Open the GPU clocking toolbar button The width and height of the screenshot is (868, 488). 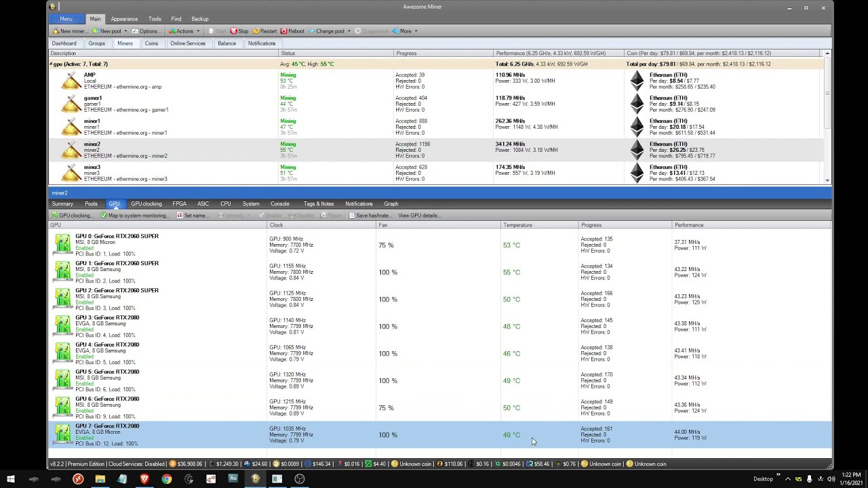(x=72, y=216)
